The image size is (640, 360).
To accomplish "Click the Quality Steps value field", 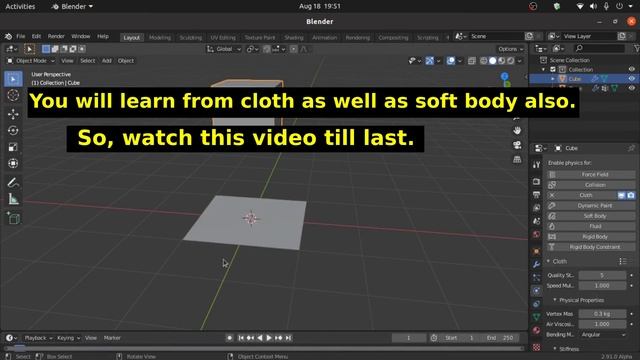I will [602, 276].
